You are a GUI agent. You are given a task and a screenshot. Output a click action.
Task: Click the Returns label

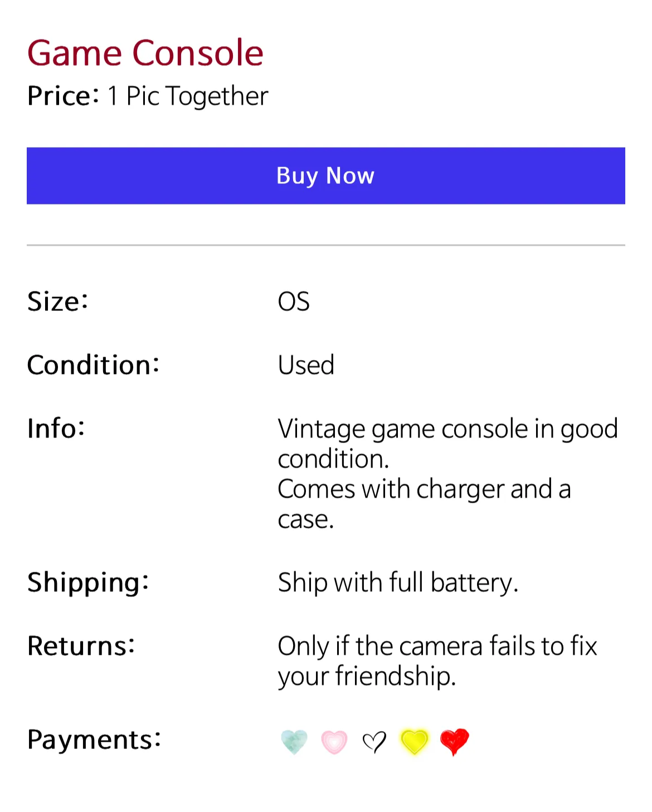[x=81, y=646]
